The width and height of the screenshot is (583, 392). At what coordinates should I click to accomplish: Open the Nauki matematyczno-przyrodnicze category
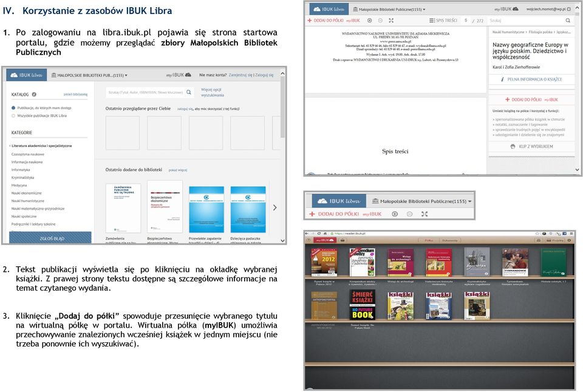coord(38,209)
